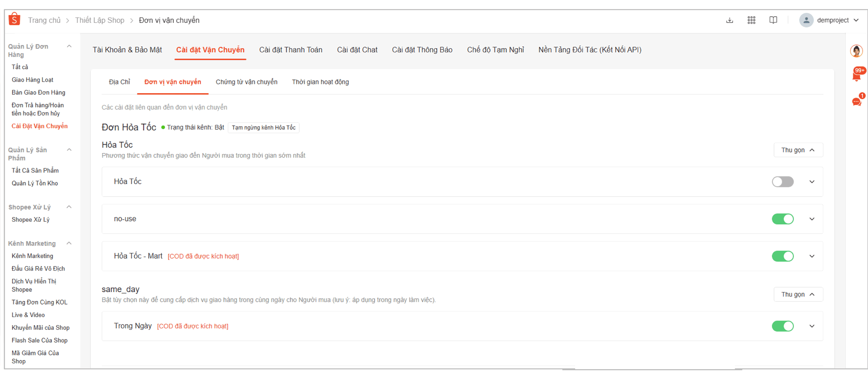Switch to Tài Khoản & Bảo Mật tab

(x=127, y=50)
